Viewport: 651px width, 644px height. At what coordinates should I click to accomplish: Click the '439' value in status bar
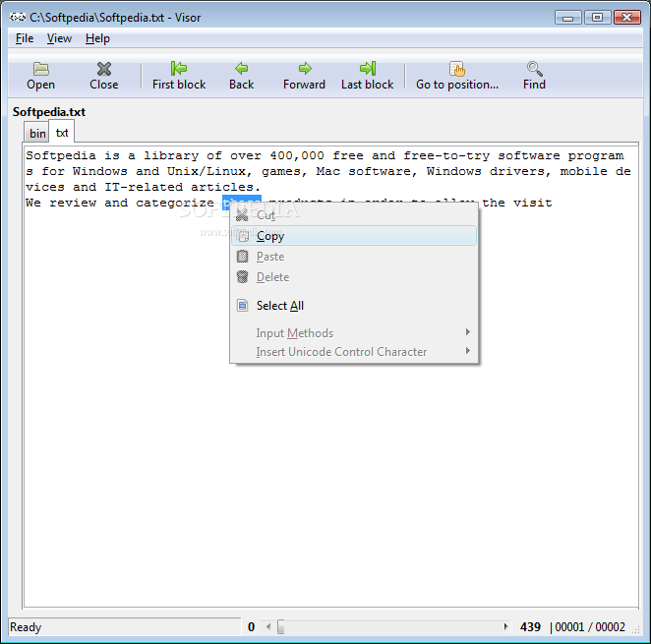coord(530,627)
